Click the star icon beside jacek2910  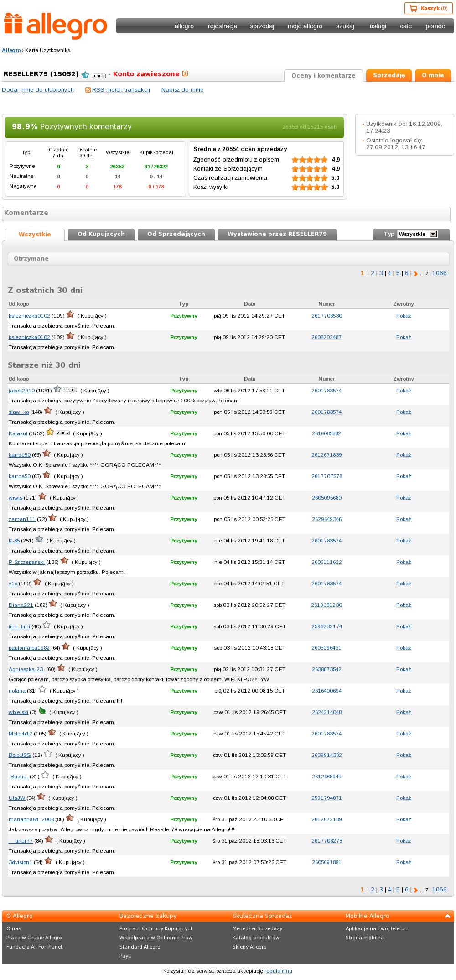[57, 389]
